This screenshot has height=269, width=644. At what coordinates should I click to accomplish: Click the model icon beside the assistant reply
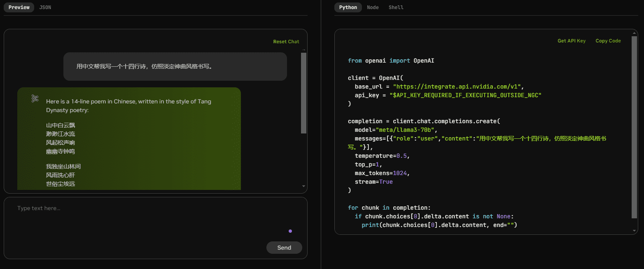click(x=35, y=98)
